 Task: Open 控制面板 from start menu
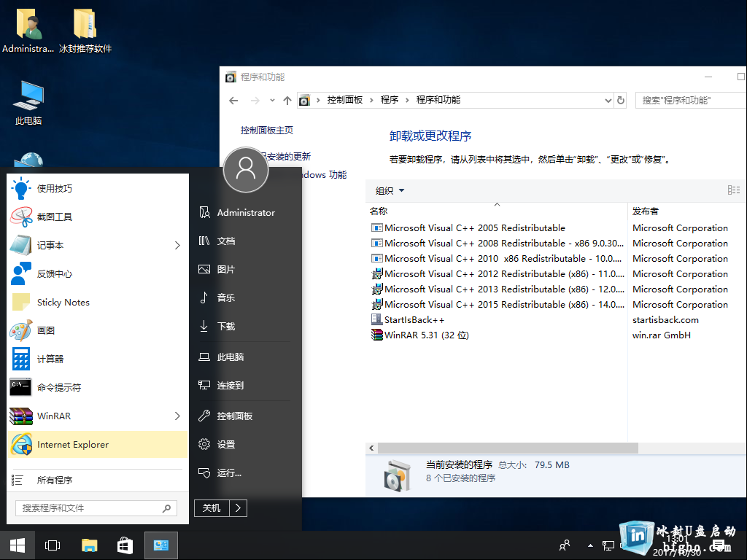tap(244, 416)
